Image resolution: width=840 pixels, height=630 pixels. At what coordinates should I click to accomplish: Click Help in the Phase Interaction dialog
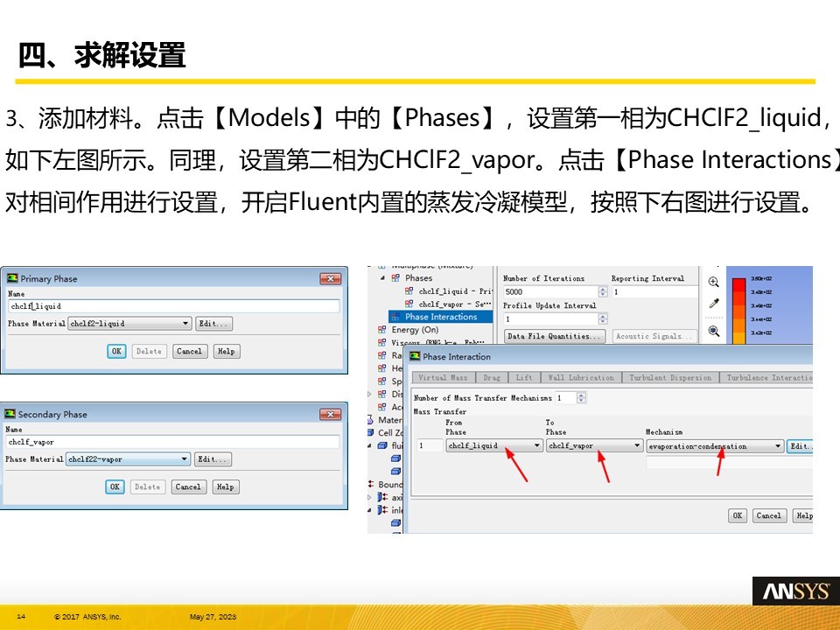click(802, 515)
